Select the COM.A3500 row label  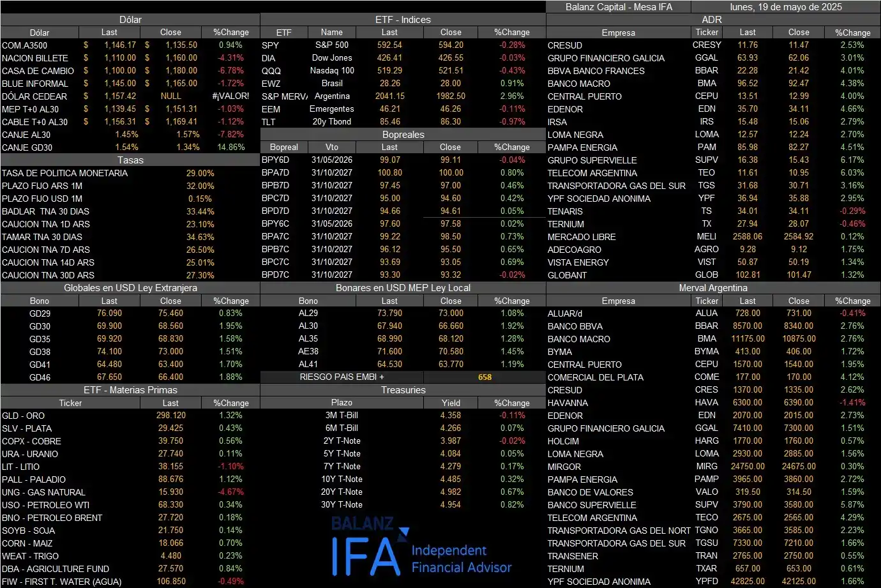[24, 45]
